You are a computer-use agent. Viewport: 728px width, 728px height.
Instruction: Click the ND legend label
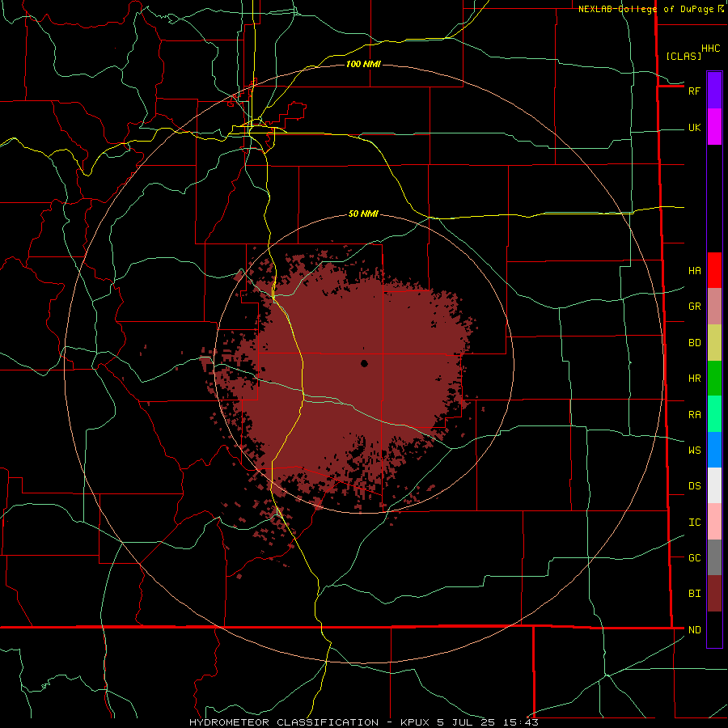click(694, 630)
